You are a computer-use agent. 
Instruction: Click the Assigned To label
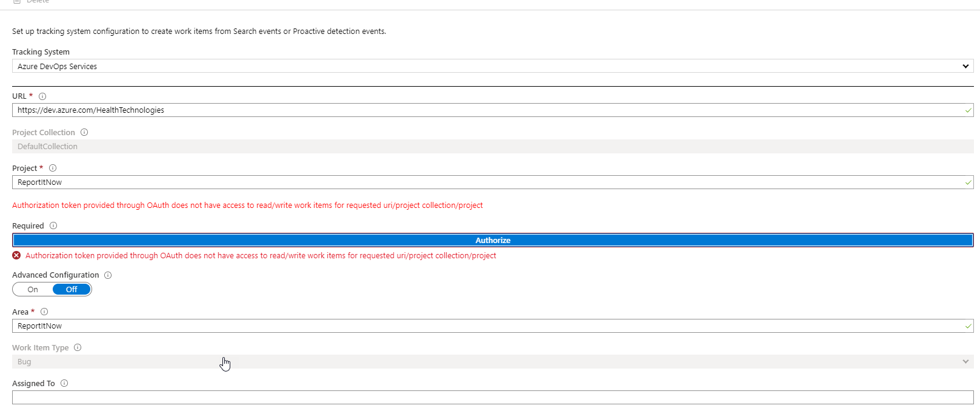(33, 383)
